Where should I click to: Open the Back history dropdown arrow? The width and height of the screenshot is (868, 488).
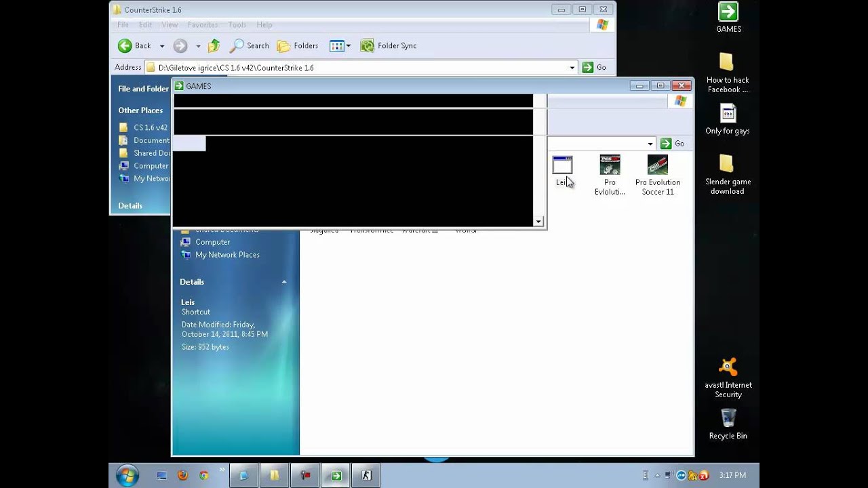pyautogui.click(x=162, y=46)
